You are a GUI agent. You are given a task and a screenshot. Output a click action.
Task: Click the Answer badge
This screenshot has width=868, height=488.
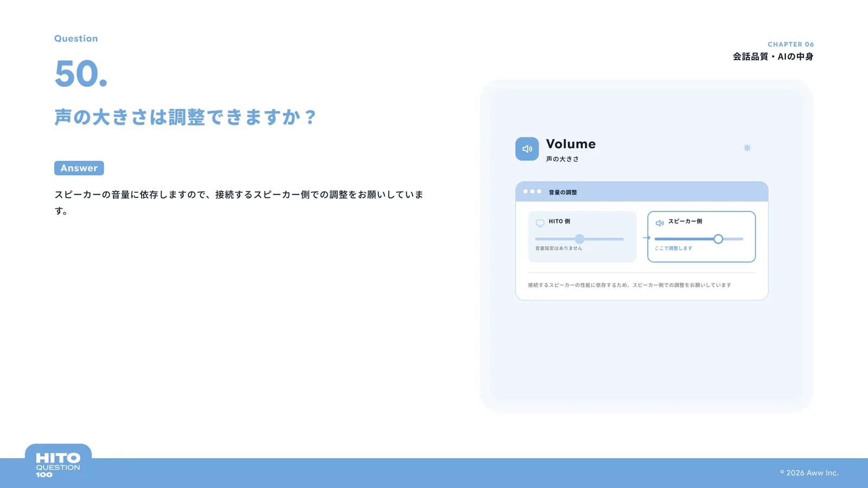tap(79, 168)
